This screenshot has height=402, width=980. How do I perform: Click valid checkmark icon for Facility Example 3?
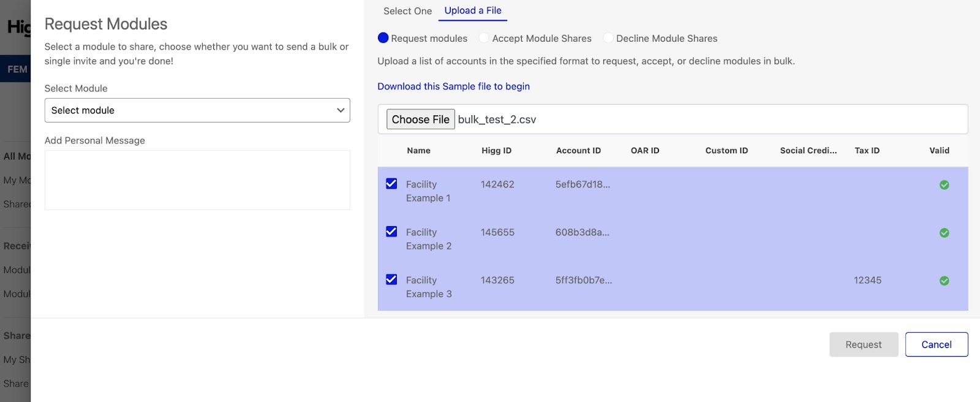coord(944,281)
